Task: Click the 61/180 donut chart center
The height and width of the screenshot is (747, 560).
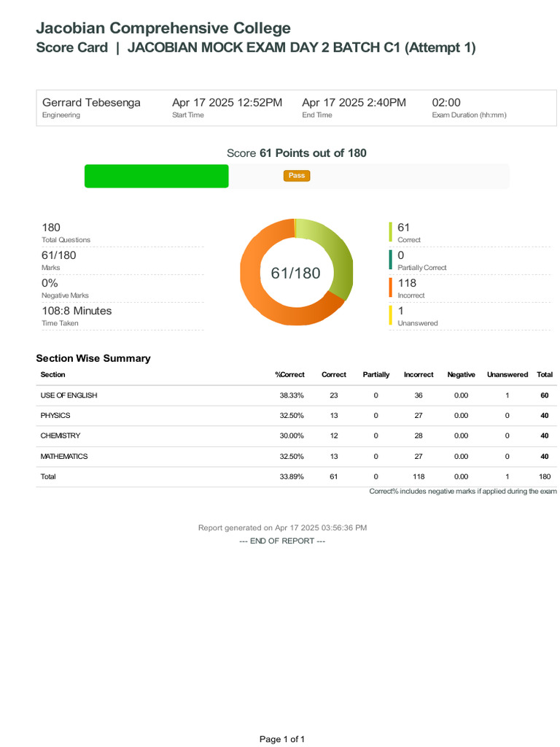Action: click(x=296, y=273)
